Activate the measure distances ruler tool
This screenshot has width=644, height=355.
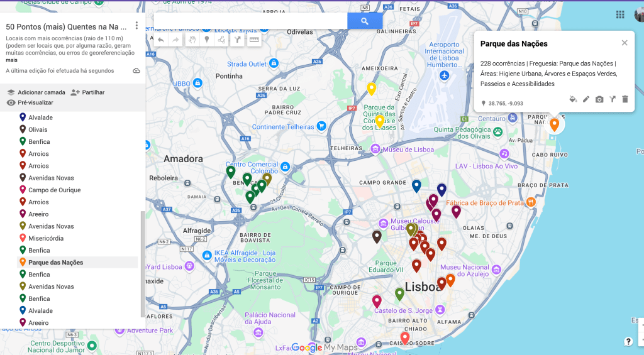pyautogui.click(x=254, y=40)
